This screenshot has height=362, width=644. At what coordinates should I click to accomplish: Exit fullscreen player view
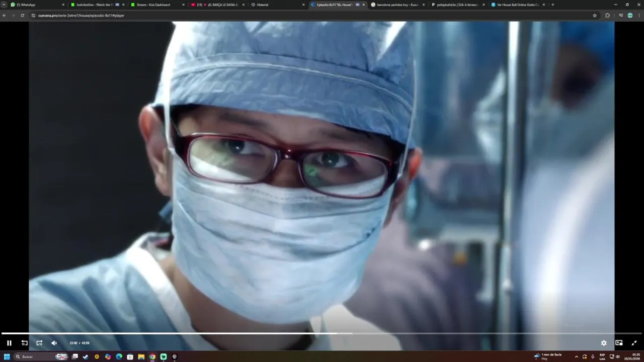[x=634, y=343]
